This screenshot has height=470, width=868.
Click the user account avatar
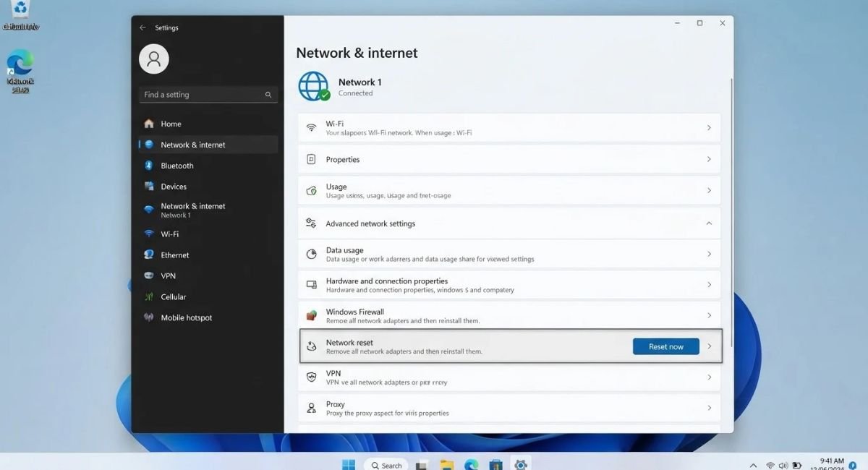[x=154, y=59]
